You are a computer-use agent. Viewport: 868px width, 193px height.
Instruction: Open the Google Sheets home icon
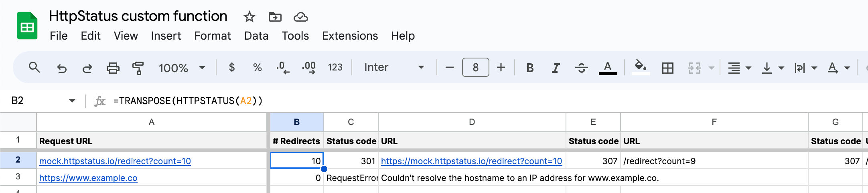(27, 26)
